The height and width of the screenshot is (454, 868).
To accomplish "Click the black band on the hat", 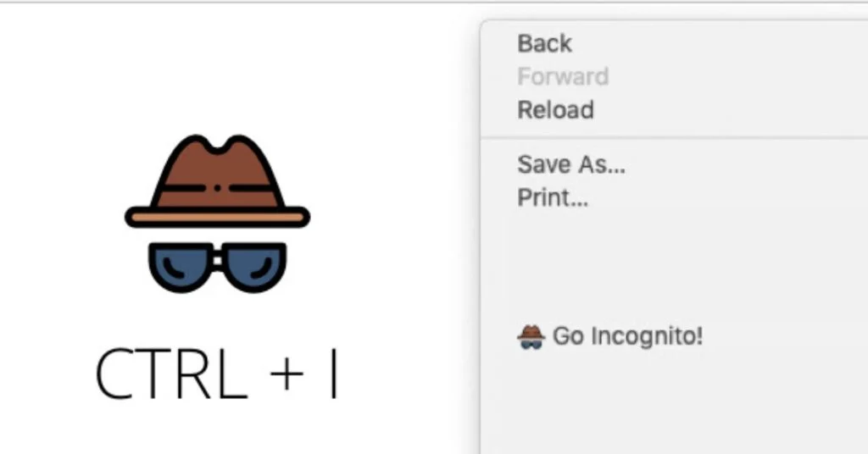I will pos(217,189).
